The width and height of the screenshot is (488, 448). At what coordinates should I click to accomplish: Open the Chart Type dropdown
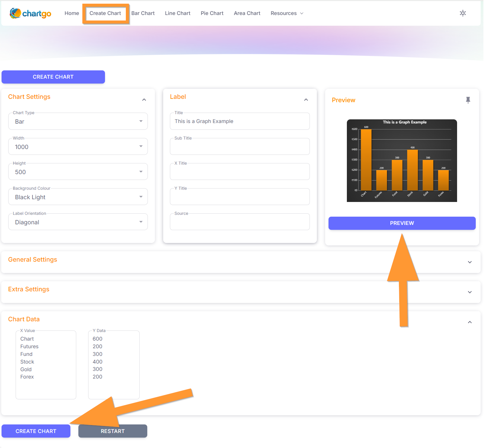tap(78, 121)
